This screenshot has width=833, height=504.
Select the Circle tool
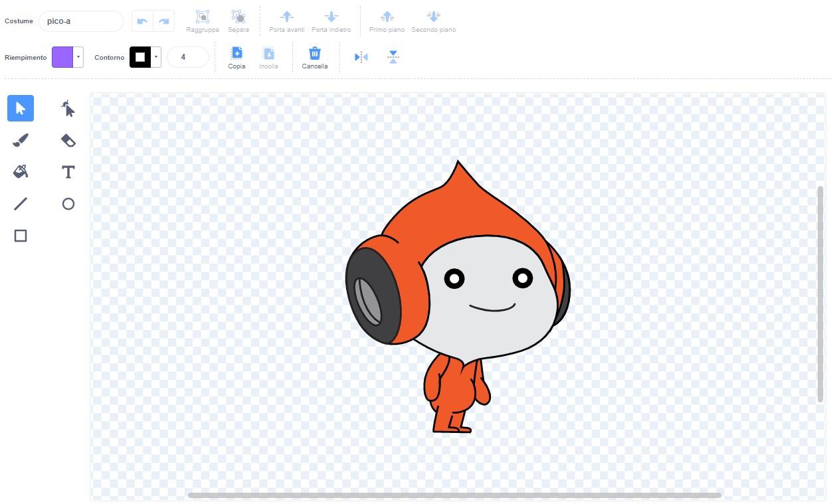tap(68, 204)
